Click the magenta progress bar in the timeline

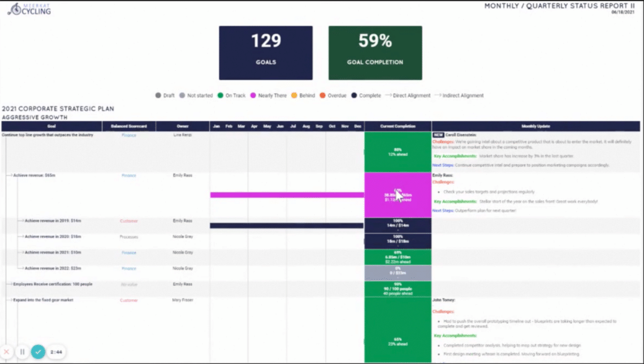coord(286,194)
